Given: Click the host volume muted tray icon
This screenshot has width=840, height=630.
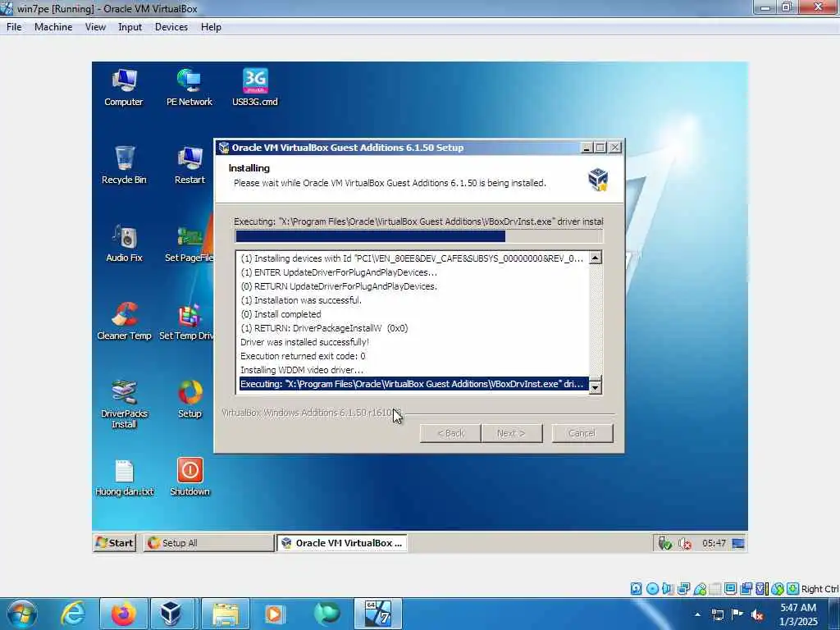Looking at the screenshot, I should coord(757,614).
